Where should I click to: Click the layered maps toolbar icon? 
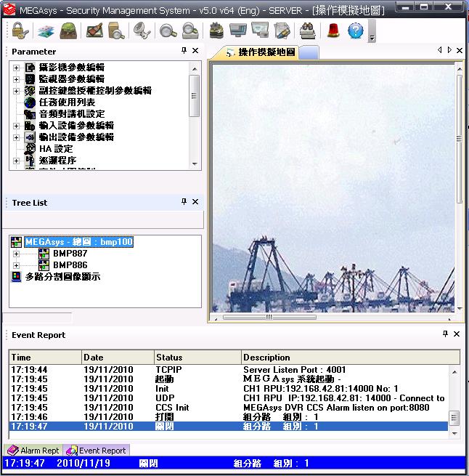(46, 31)
